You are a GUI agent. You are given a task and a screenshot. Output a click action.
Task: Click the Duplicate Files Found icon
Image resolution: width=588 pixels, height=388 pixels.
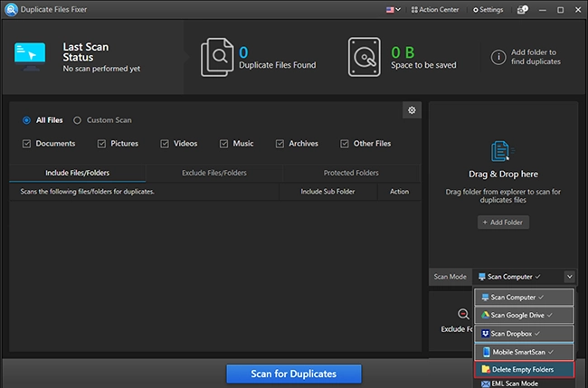[217, 57]
